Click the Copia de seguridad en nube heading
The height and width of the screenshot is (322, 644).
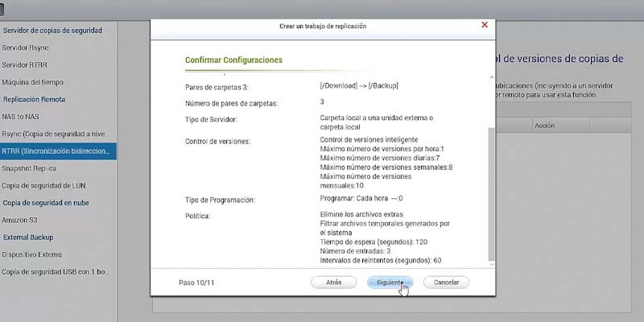pos(46,203)
